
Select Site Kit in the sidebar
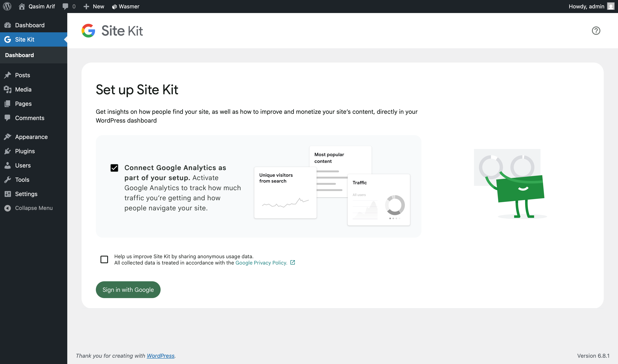coord(34,39)
